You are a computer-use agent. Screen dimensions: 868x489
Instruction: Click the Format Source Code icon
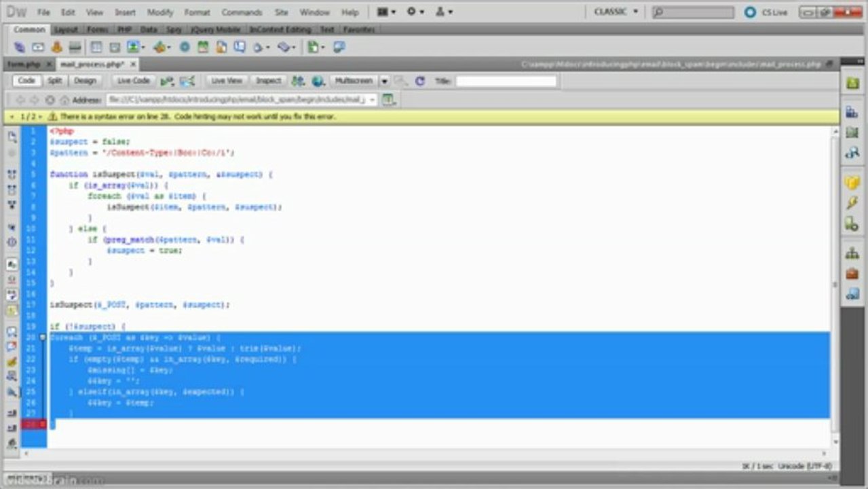pyautogui.click(x=12, y=443)
